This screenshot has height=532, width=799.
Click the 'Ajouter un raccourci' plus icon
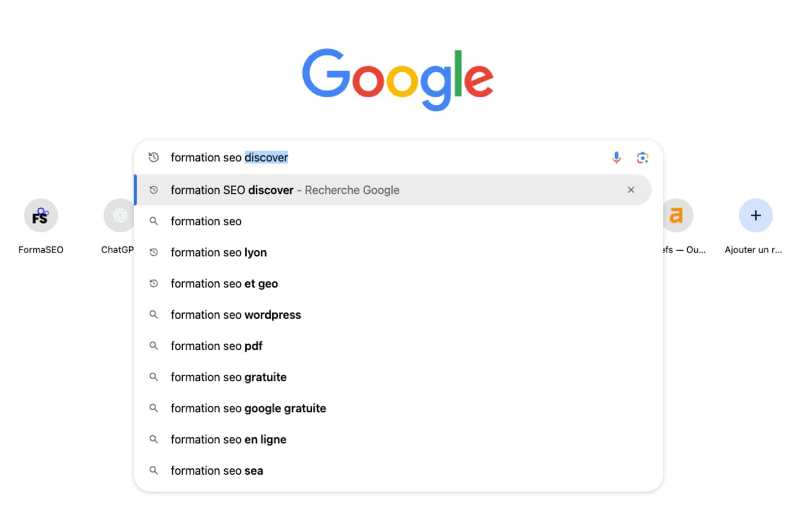[755, 215]
